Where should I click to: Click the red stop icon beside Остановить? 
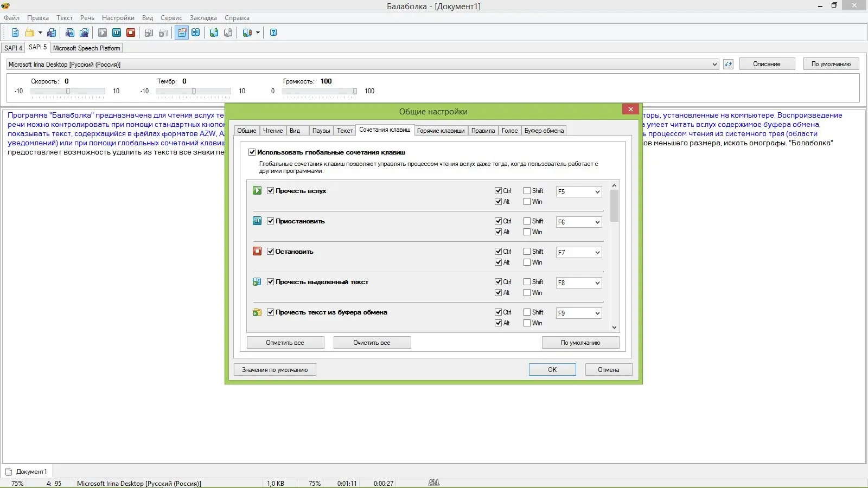[257, 251]
